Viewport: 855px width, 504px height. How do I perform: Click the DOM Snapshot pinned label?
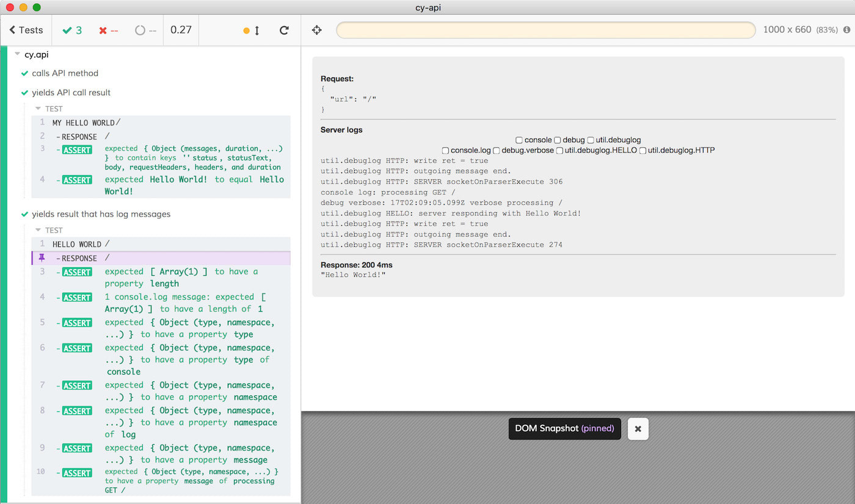tap(564, 428)
